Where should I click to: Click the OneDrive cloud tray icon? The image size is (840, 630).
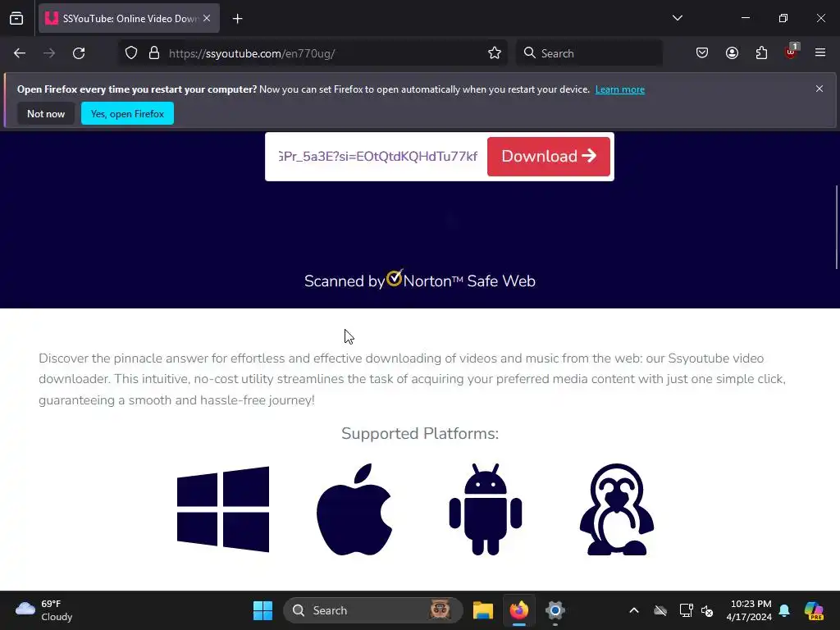tap(660, 610)
